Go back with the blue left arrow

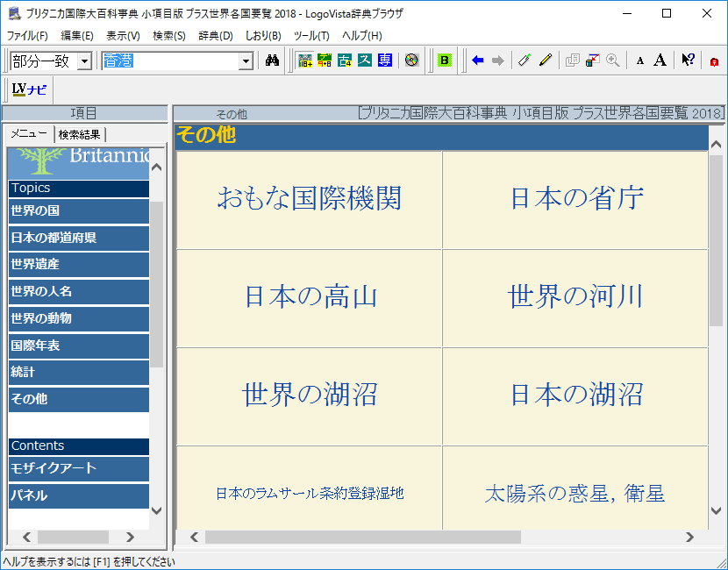[x=477, y=61]
